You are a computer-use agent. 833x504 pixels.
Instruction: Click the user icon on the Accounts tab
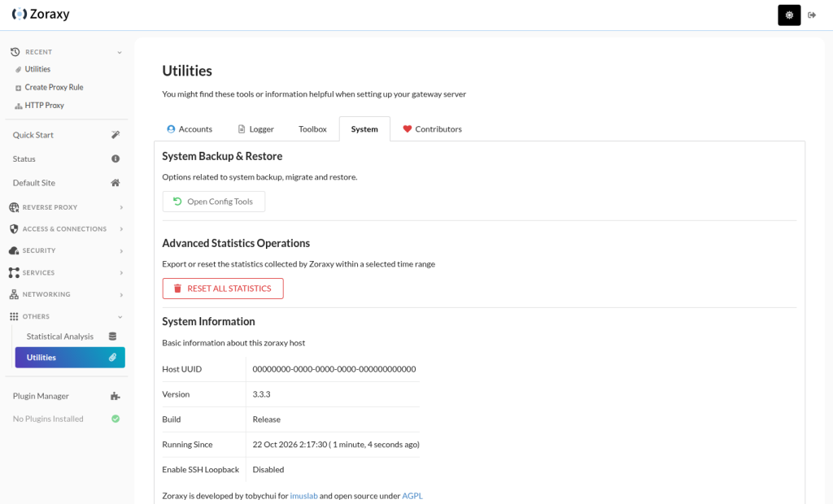pyautogui.click(x=171, y=129)
